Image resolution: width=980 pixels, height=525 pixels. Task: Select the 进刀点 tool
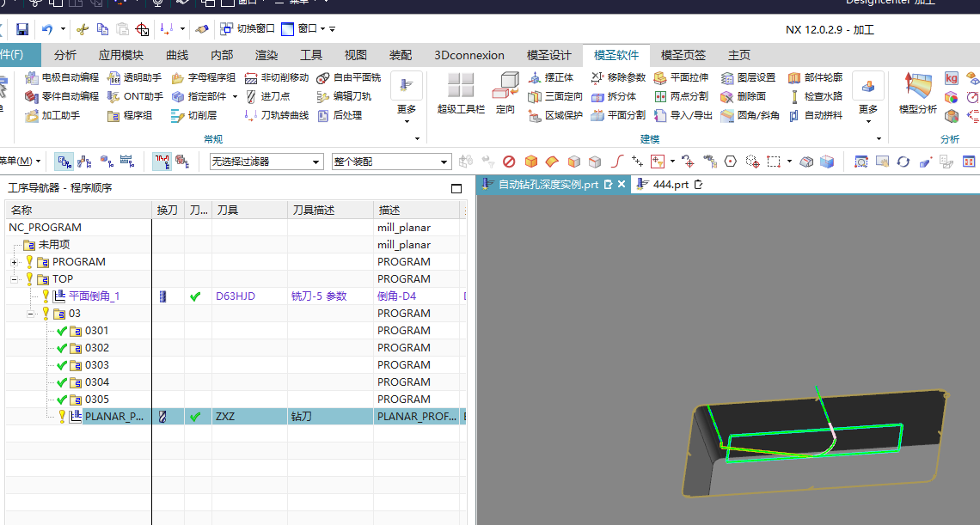pos(267,96)
